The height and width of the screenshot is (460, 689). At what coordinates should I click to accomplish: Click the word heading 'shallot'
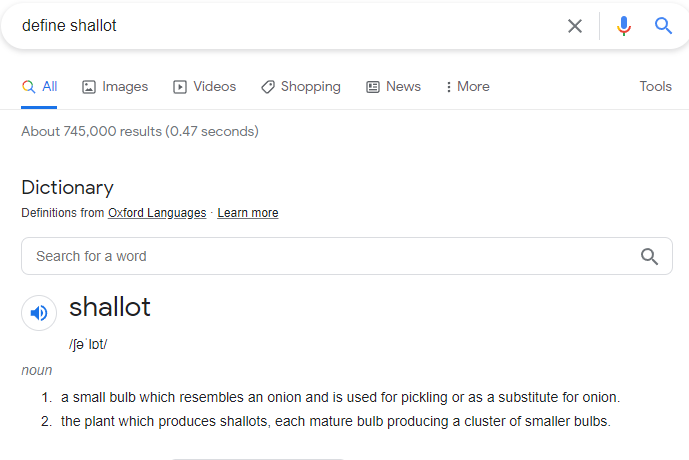(x=110, y=307)
